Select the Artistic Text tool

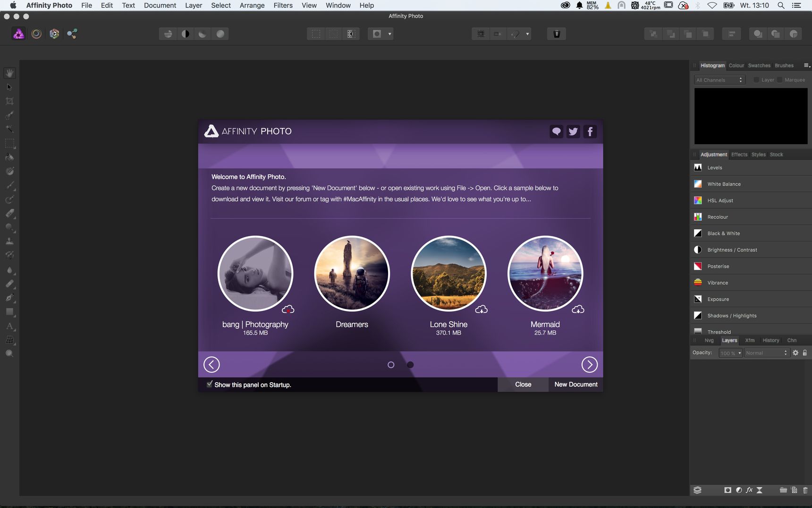point(9,326)
